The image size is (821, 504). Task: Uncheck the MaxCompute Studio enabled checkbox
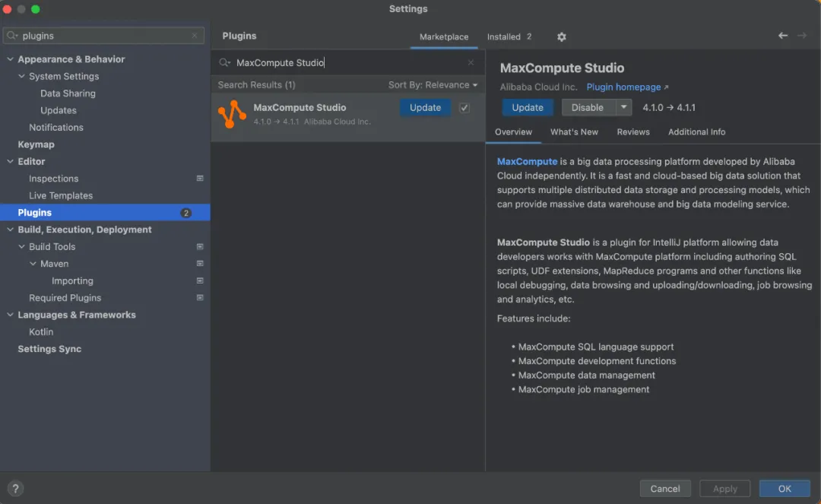point(464,108)
